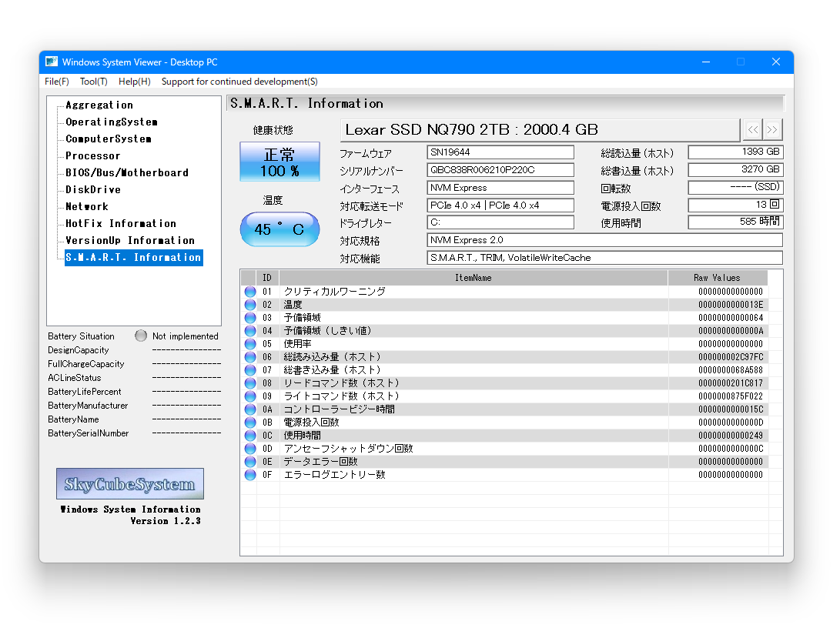
Task: Click the Windows System Viewer title bar icon
Action: pos(51,62)
